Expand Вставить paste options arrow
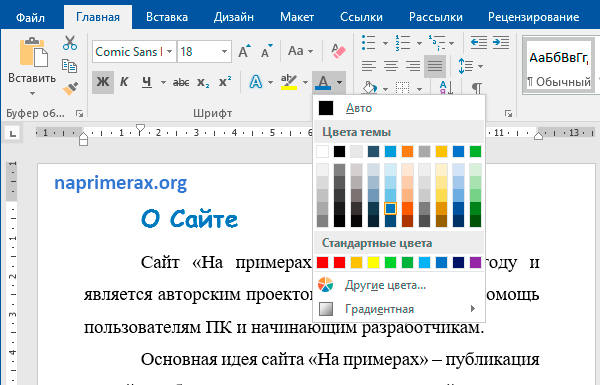This screenshot has width=600, height=385. pos(33,93)
